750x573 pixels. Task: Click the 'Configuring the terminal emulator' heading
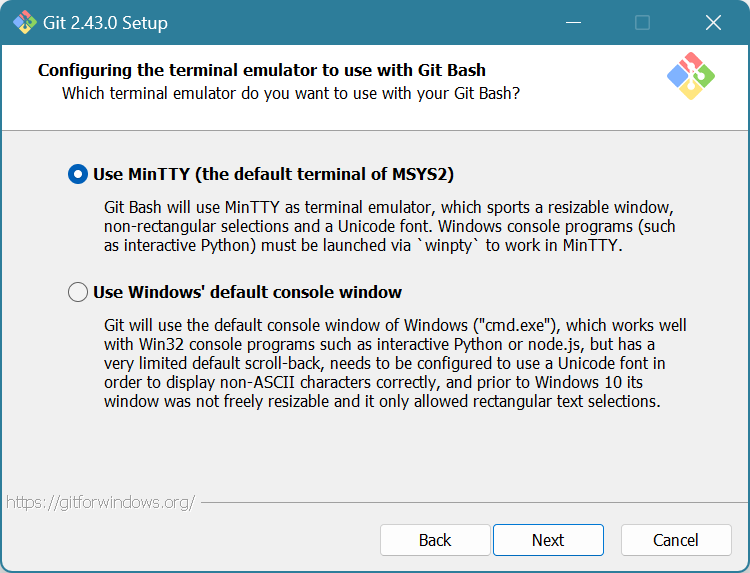pos(262,70)
